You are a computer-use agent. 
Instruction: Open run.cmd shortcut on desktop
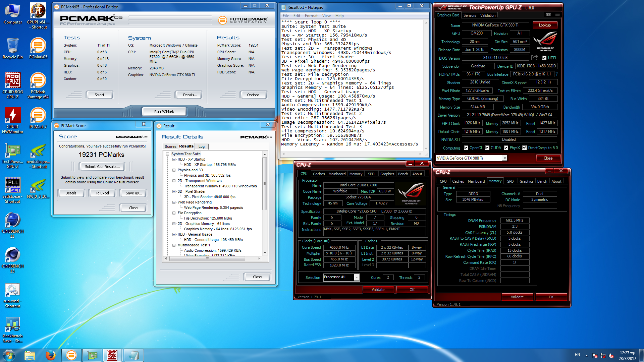click(13, 295)
